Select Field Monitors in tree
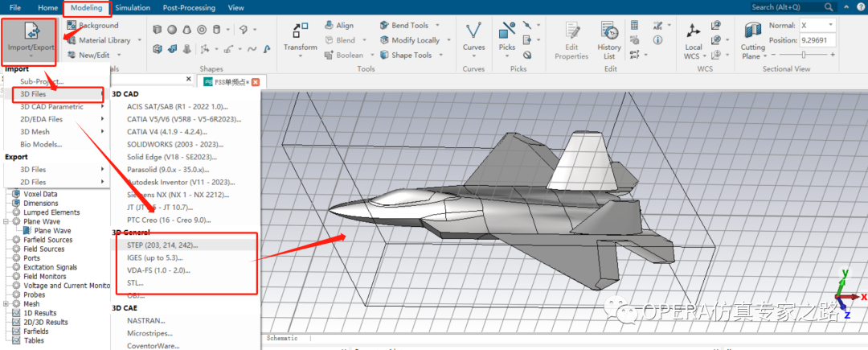The image size is (868, 350). coord(44,276)
